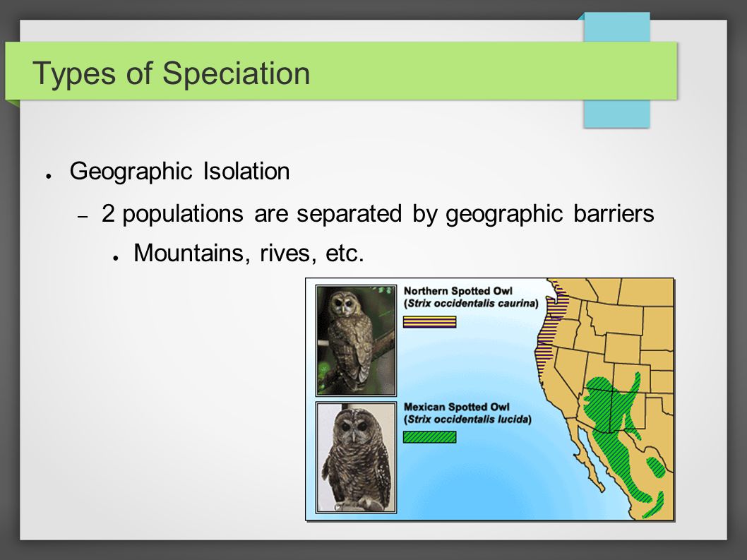The image size is (747, 560).
Task: Click the small green range patch in Mexico
Action: [655, 467]
